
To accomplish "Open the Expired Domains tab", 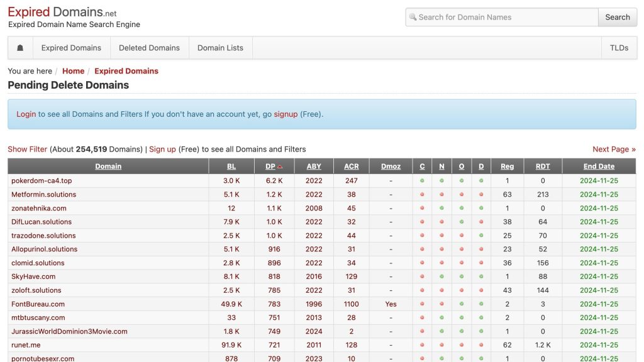I will [71, 48].
